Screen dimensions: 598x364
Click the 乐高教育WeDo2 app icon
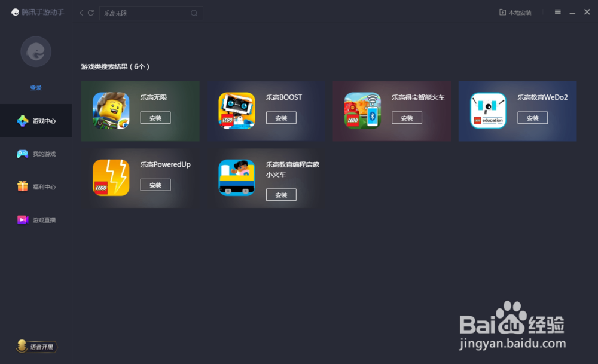coord(488,111)
